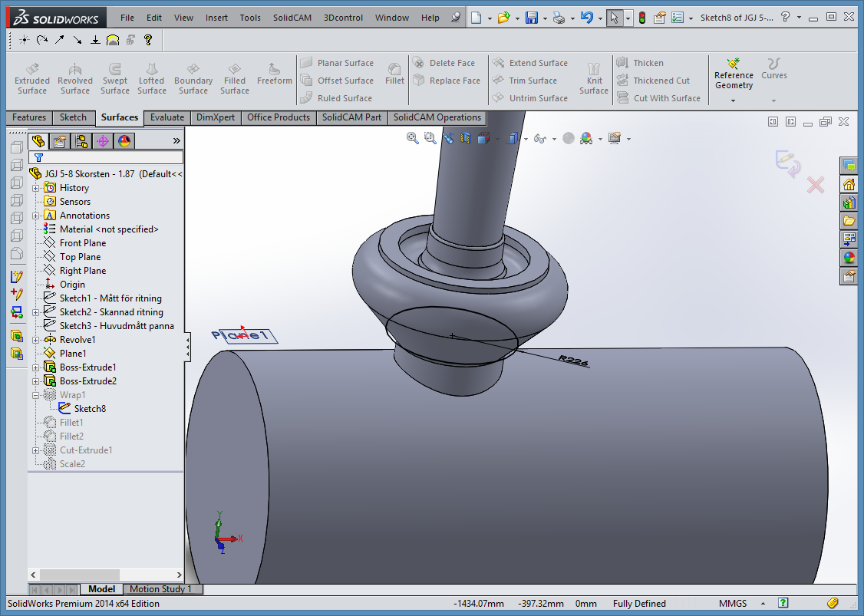Viewport: 864px width, 616px height.
Task: Open the File Explorer folder task pane icon
Action: tap(849, 220)
